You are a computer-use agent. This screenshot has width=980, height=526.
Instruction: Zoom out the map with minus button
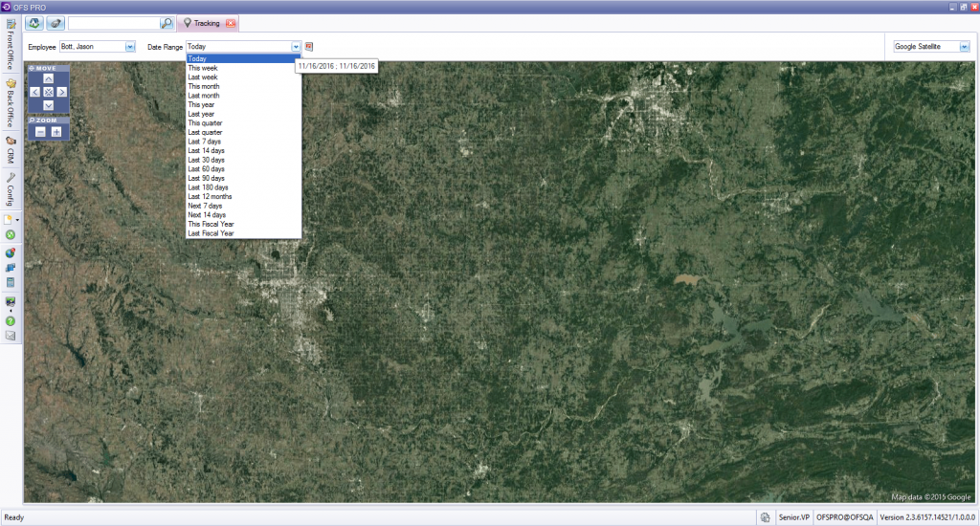tap(40, 132)
